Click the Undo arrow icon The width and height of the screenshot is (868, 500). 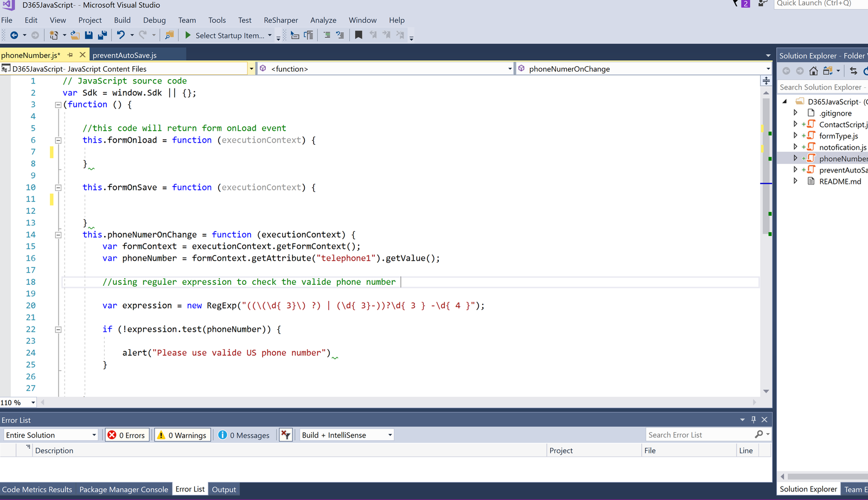click(120, 35)
